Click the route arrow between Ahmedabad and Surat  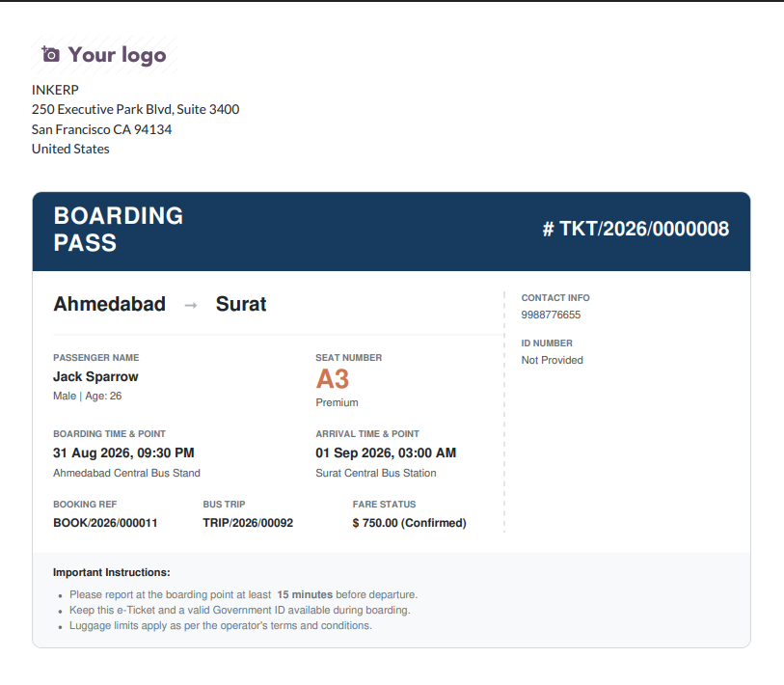[191, 305]
